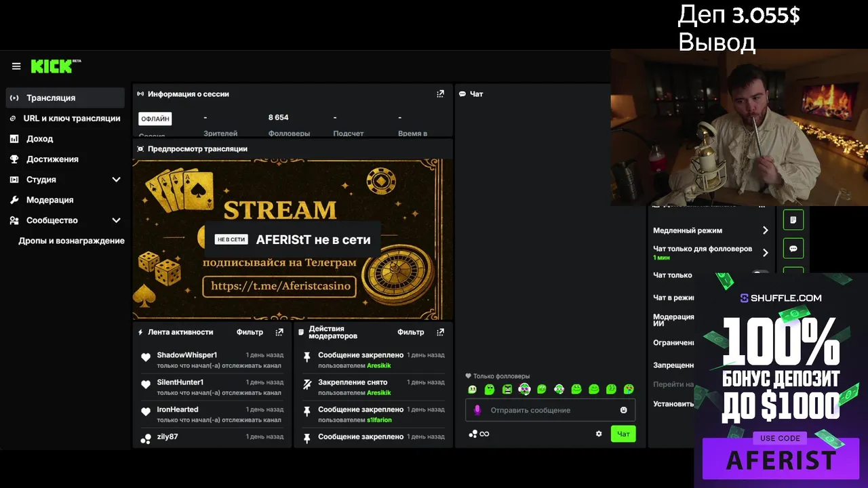Click heart icon next to SilentHunter1
Image resolution: width=868 pixels, height=488 pixels.
pyautogui.click(x=146, y=384)
